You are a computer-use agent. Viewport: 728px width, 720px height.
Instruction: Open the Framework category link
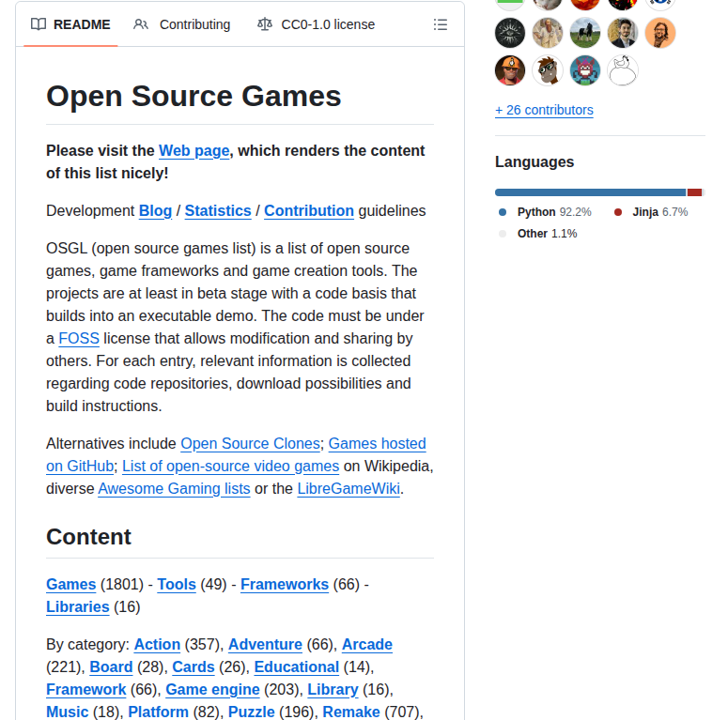click(85, 689)
